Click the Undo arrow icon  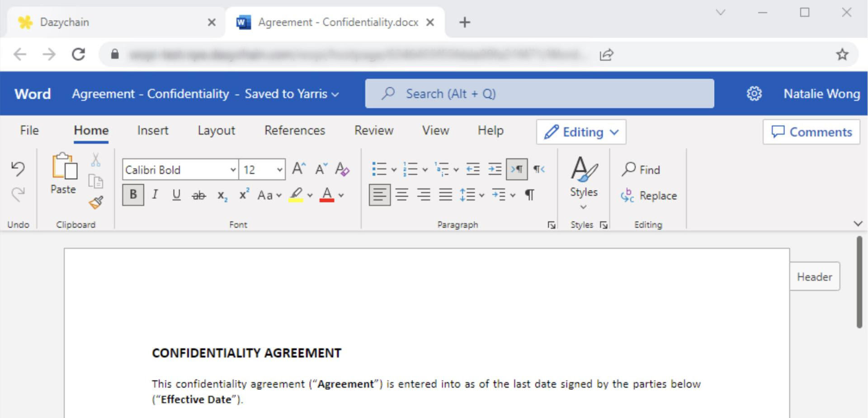pyautogui.click(x=18, y=169)
